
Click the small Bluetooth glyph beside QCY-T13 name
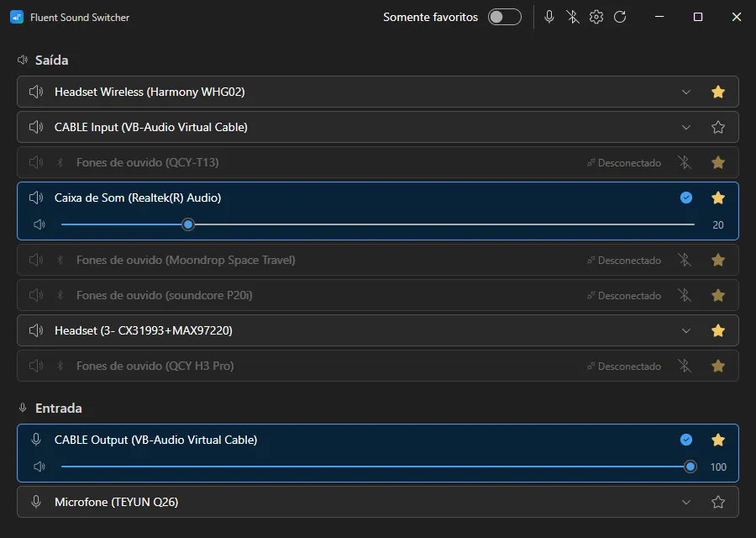tap(60, 162)
